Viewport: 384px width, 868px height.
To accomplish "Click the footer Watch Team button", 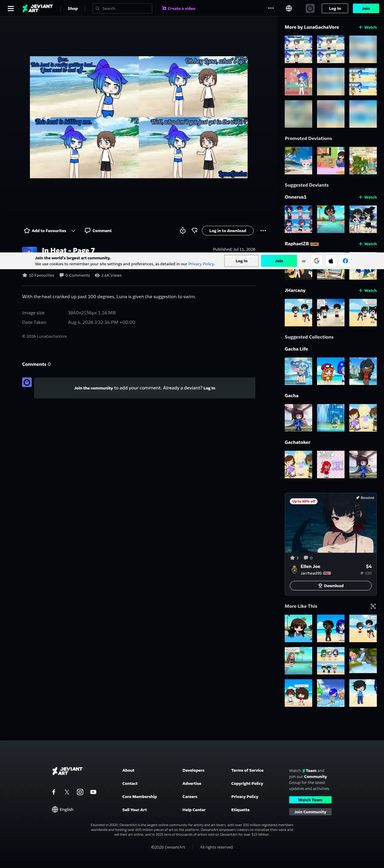I will 310,800.
